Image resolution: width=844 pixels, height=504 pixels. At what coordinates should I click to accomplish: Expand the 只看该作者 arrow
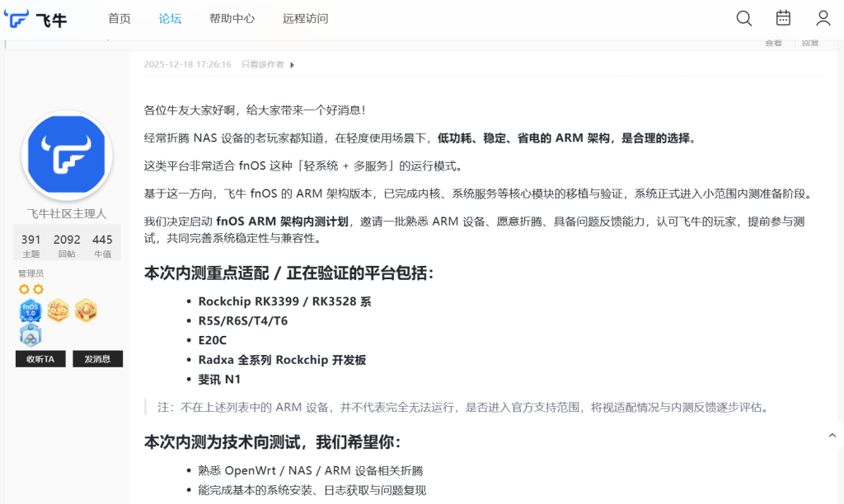(x=292, y=65)
